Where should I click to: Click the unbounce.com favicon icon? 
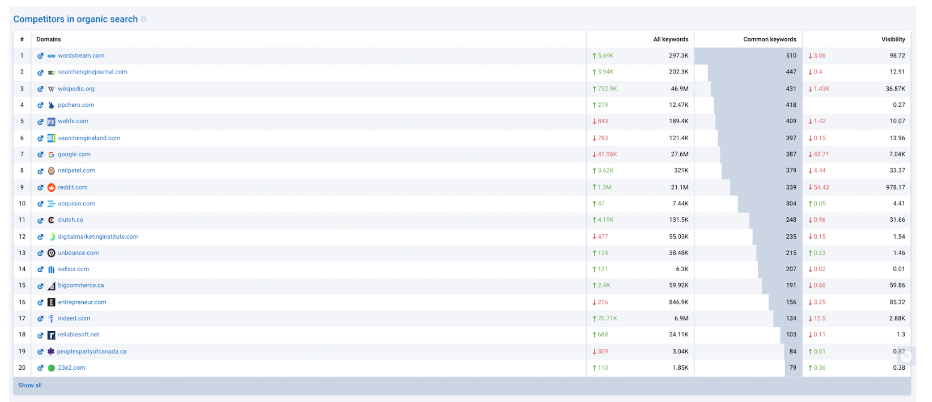51,253
